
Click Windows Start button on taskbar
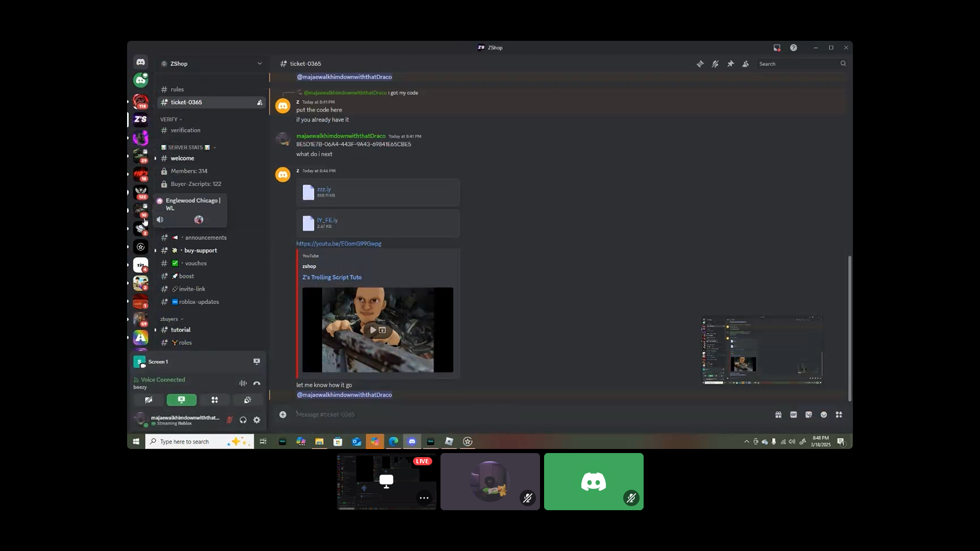(136, 442)
